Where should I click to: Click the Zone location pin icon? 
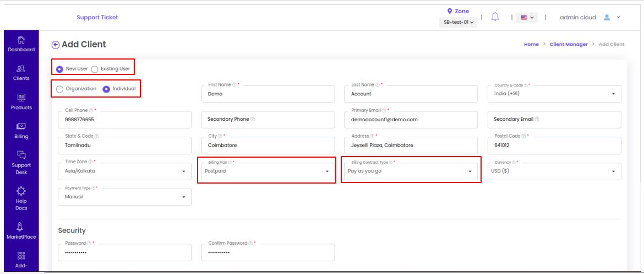(x=450, y=11)
